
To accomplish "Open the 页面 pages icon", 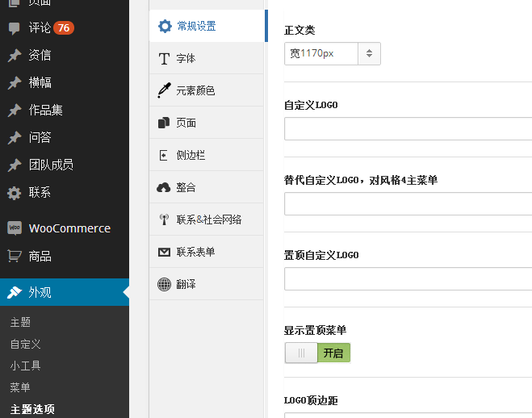I will point(164,123).
